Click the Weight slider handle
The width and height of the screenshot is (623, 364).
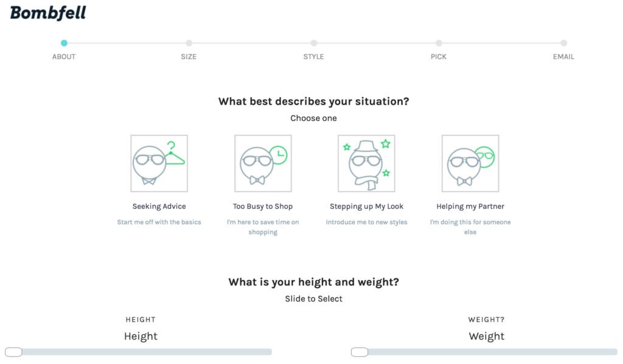tap(360, 352)
